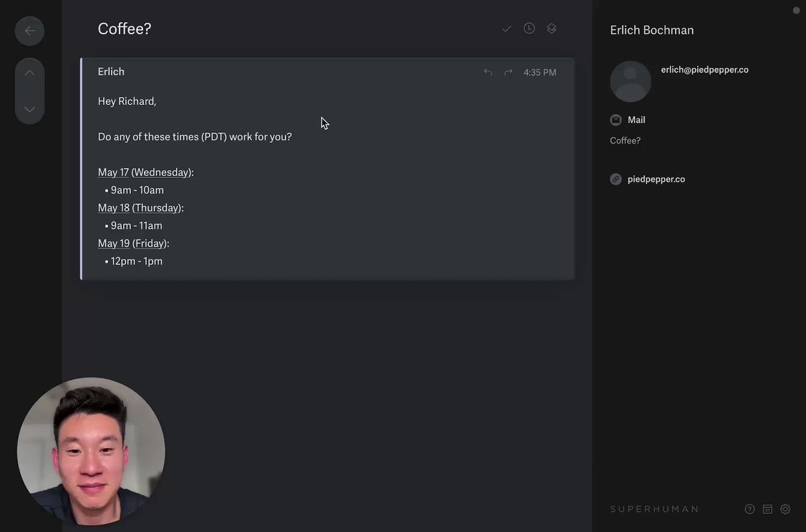
Task: Go to next conversation with down chevron
Action: [x=30, y=109]
